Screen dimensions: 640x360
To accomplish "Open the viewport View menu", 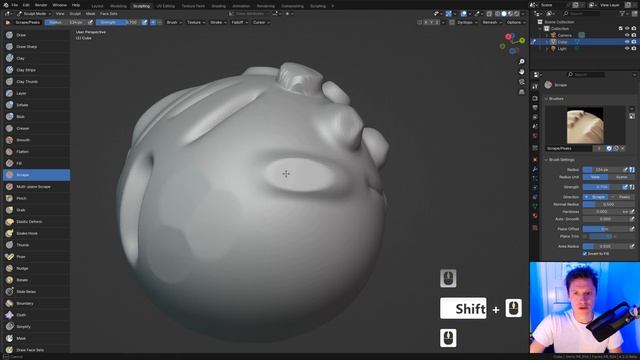I will click(x=60, y=13).
